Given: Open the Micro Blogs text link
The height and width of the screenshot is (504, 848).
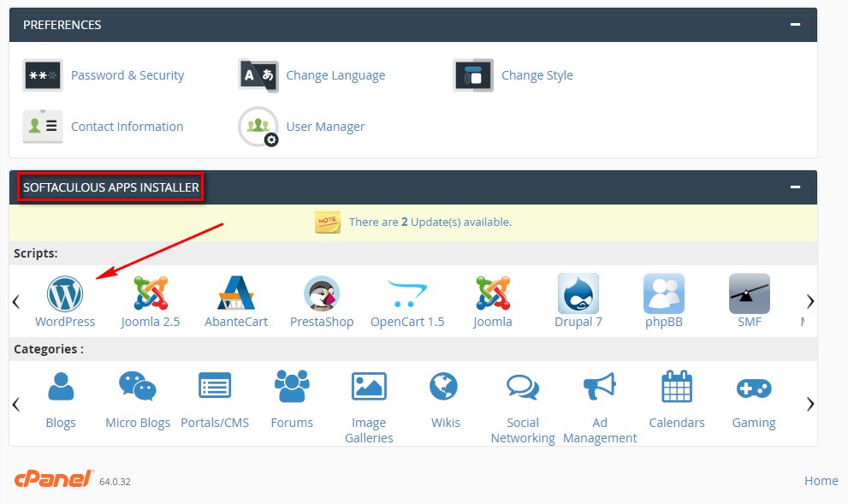Looking at the screenshot, I should click(138, 423).
